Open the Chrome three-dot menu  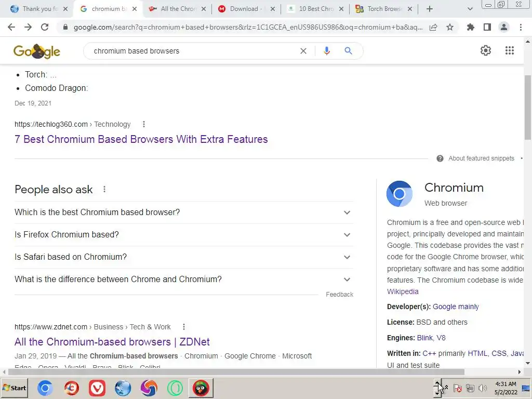[521, 27]
